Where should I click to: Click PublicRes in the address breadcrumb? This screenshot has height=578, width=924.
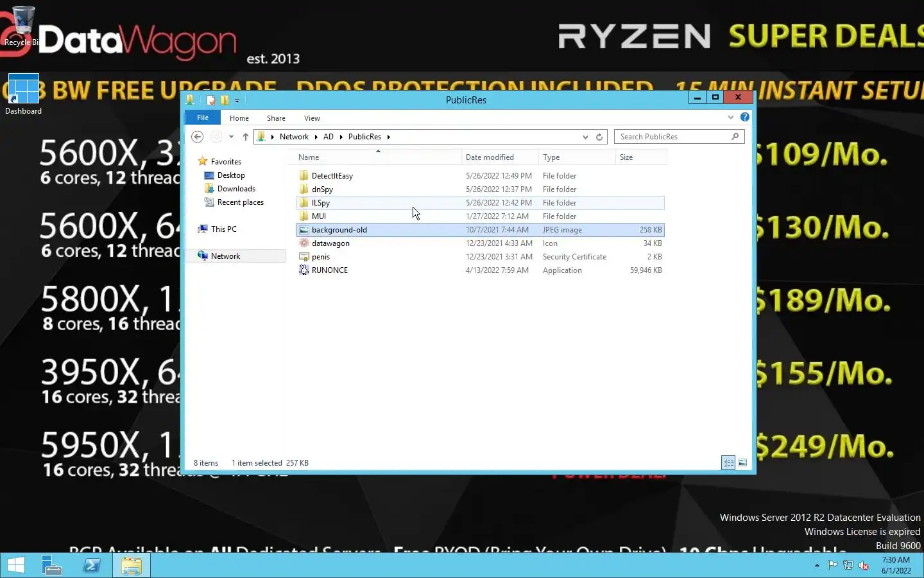point(364,137)
